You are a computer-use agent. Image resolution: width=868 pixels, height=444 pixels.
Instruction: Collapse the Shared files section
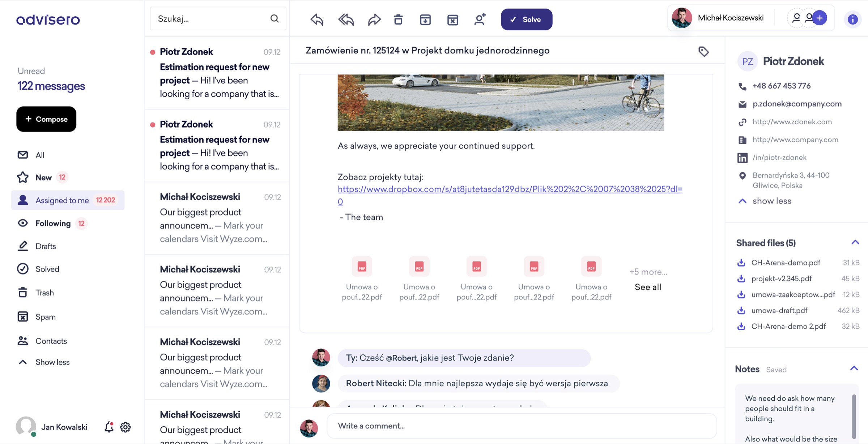coord(855,242)
